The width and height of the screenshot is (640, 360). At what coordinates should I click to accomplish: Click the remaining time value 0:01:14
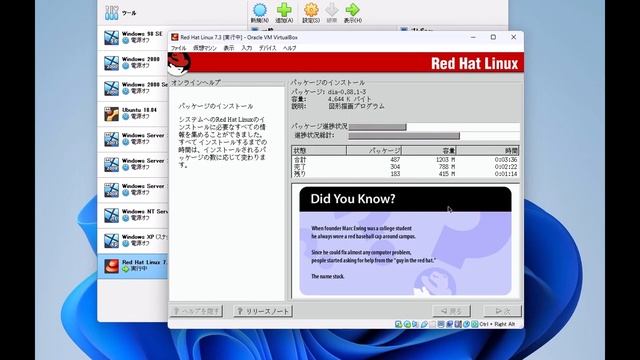pos(506,174)
